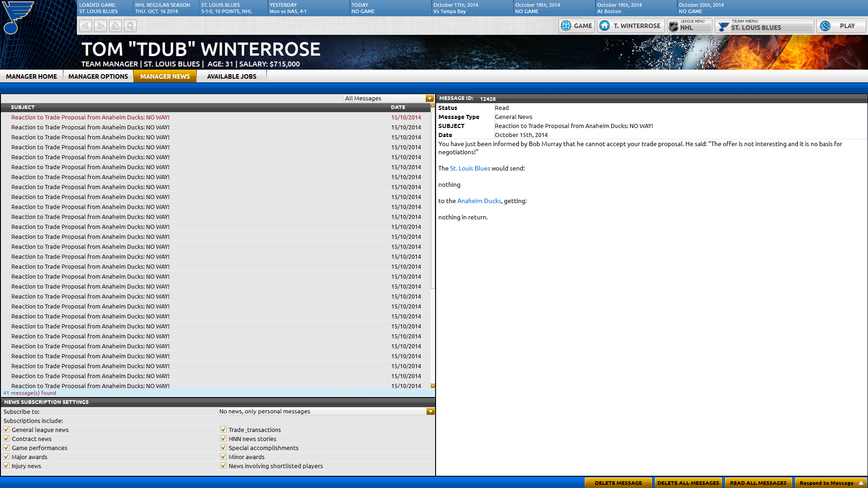868x488 pixels.
Task: Click the message list scrollbar down arrow
Action: [x=433, y=386]
